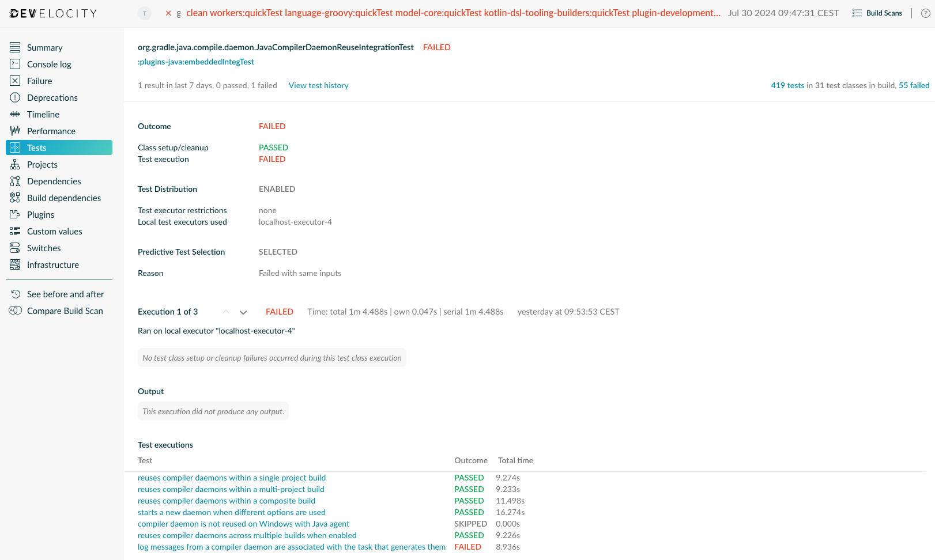
Task: Open the help menu via question mark icon
Action: tap(926, 13)
